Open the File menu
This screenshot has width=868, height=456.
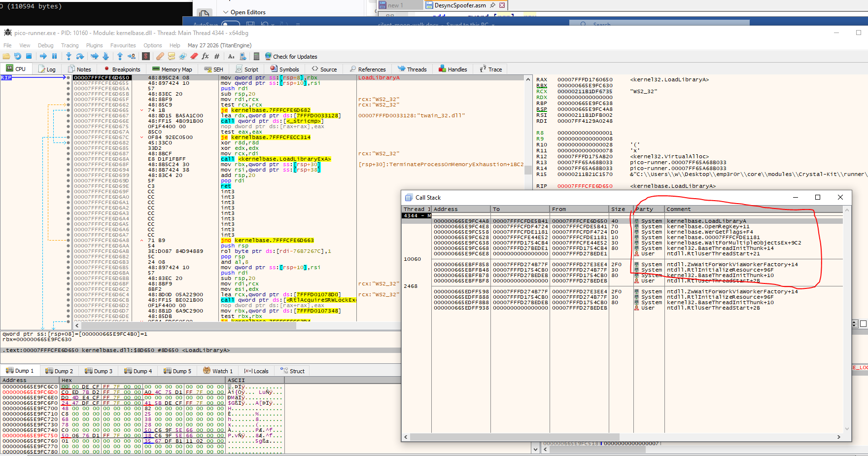pos(7,45)
